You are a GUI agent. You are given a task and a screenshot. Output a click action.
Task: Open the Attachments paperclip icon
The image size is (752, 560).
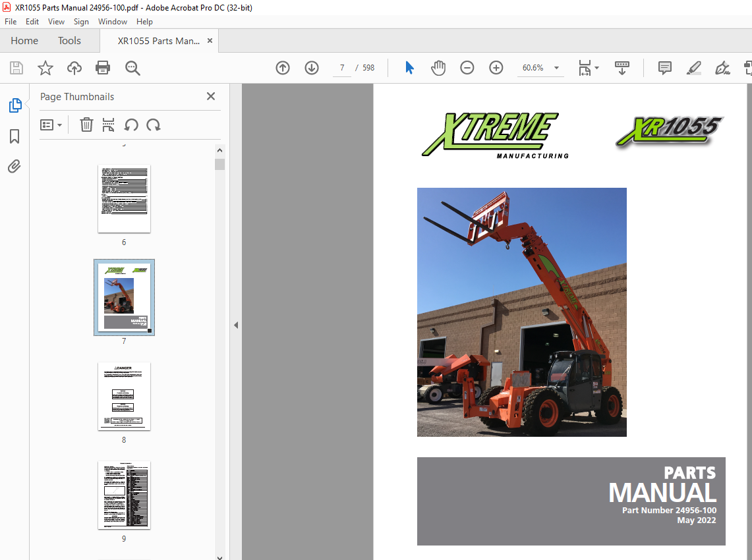[14, 167]
